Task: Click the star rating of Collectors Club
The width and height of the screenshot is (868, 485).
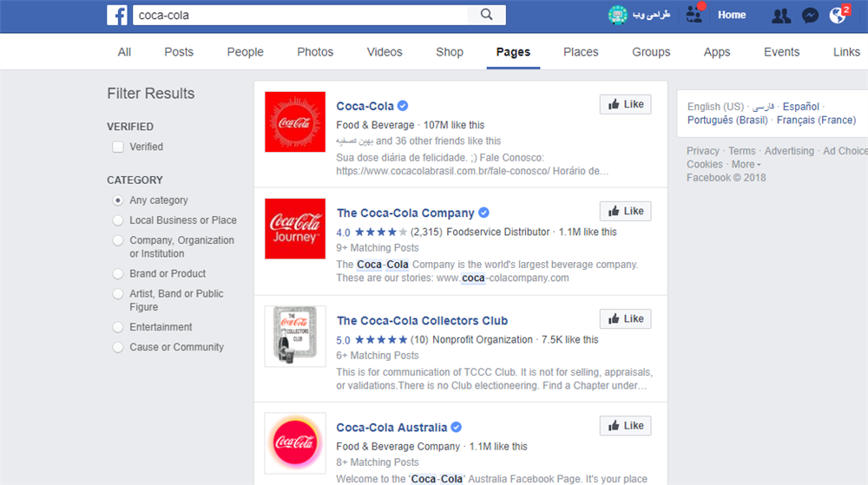Action: [381, 339]
